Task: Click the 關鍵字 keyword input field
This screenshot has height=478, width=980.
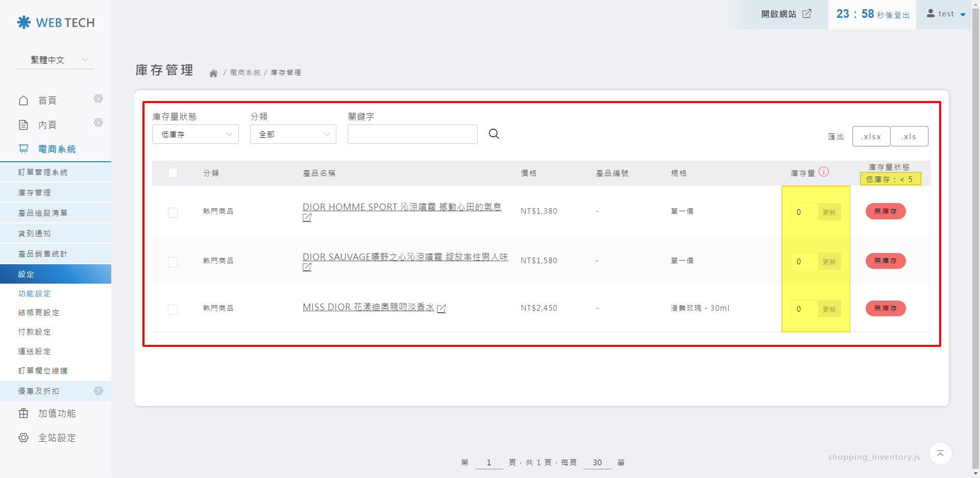Action: click(412, 134)
